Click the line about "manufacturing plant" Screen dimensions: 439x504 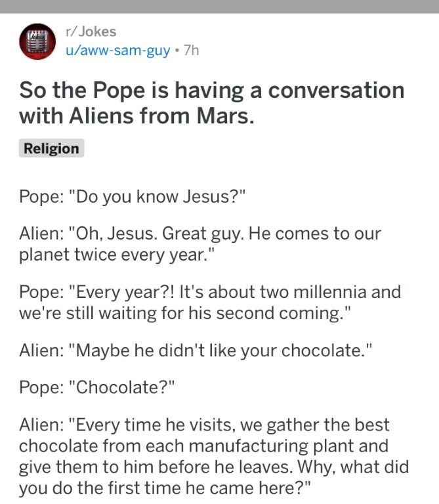(204, 446)
